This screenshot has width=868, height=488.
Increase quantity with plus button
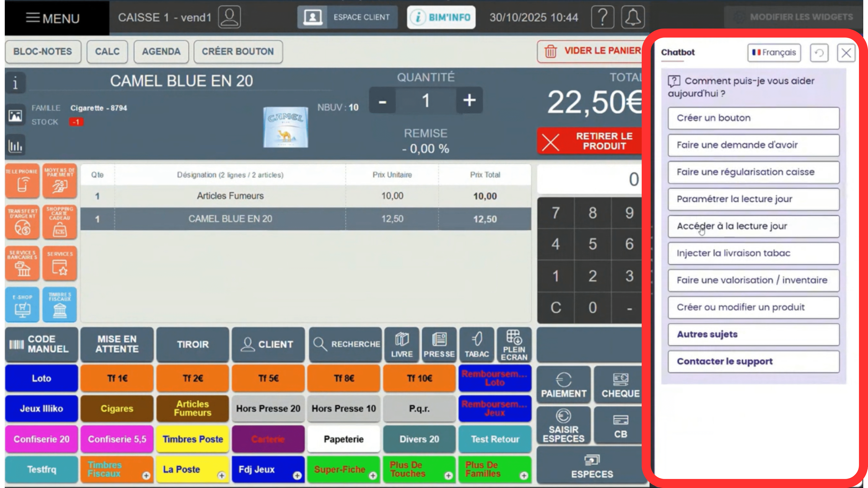coord(469,100)
